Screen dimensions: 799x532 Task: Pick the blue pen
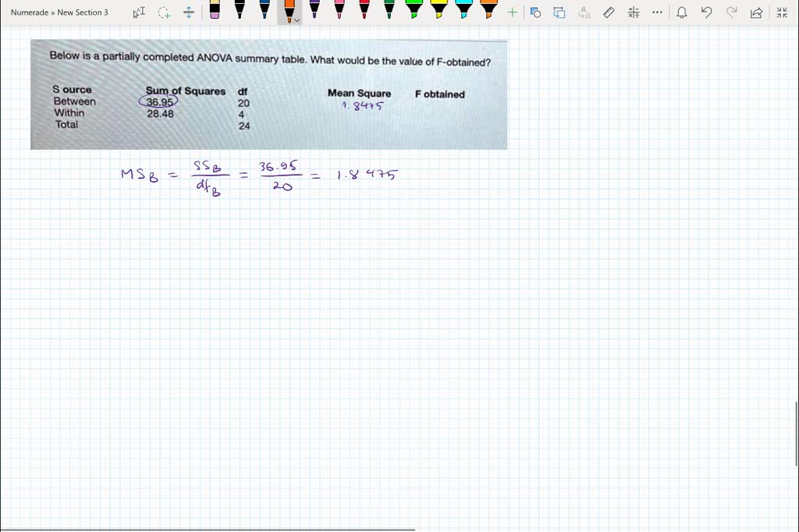point(265,9)
